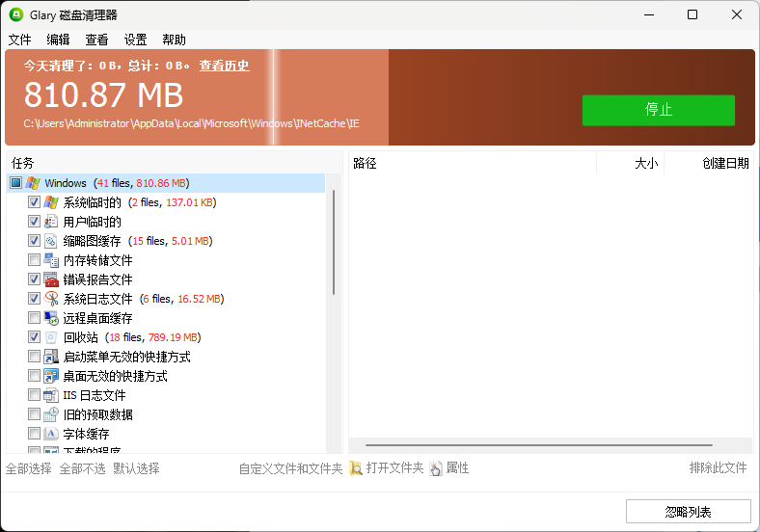The height and width of the screenshot is (532, 760).
Task: Check the 内存转储文件 checkbox
Action: click(34, 260)
